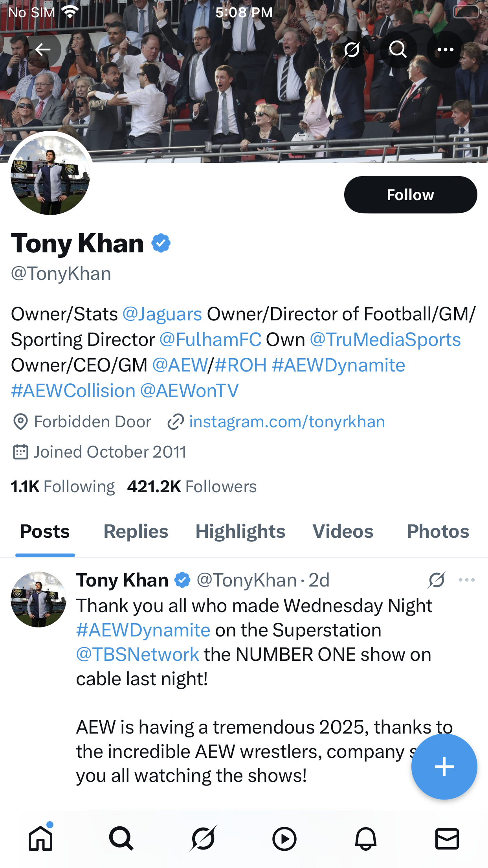Go to Home in bottom navigation

click(40, 839)
